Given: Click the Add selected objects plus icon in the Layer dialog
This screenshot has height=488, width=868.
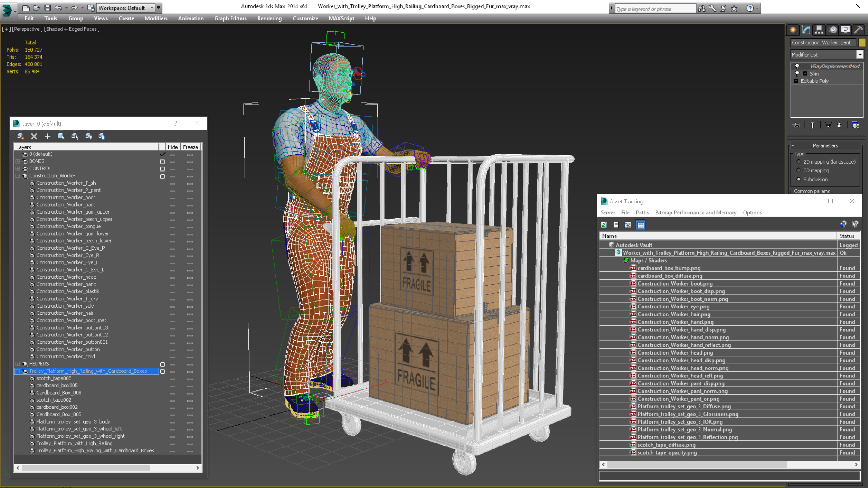Looking at the screenshot, I should click(x=48, y=136).
